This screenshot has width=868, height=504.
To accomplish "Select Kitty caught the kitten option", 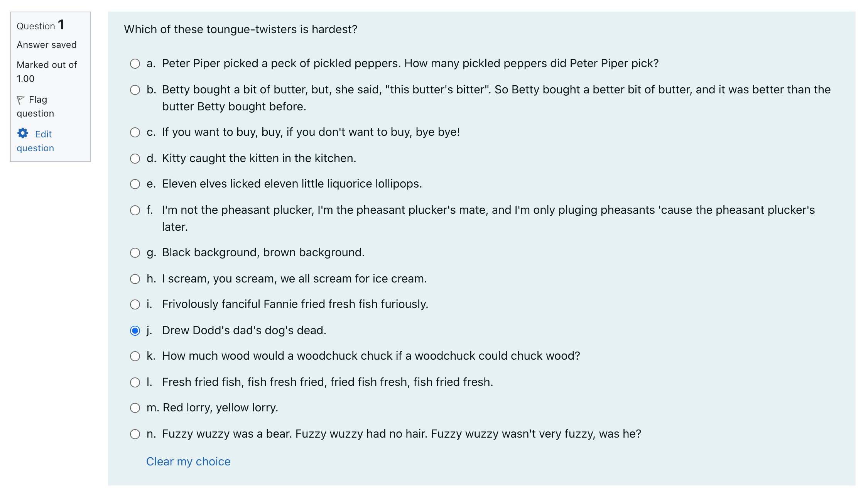I will (135, 159).
